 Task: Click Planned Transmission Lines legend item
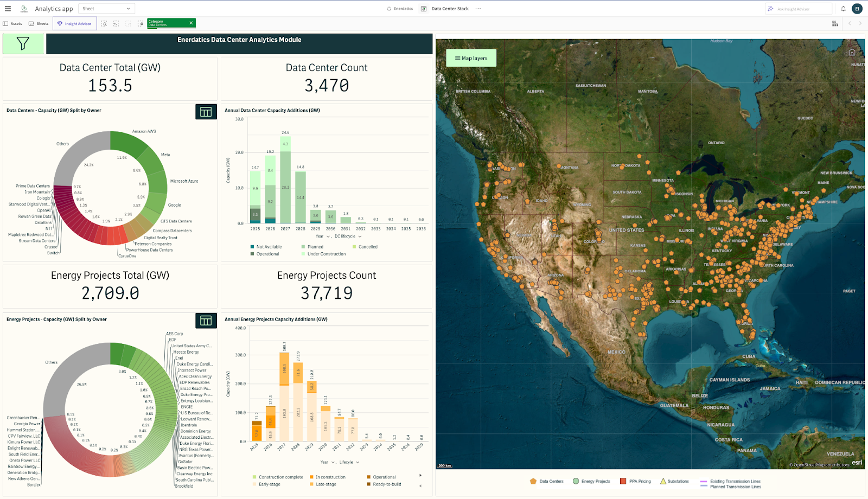(730, 487)
